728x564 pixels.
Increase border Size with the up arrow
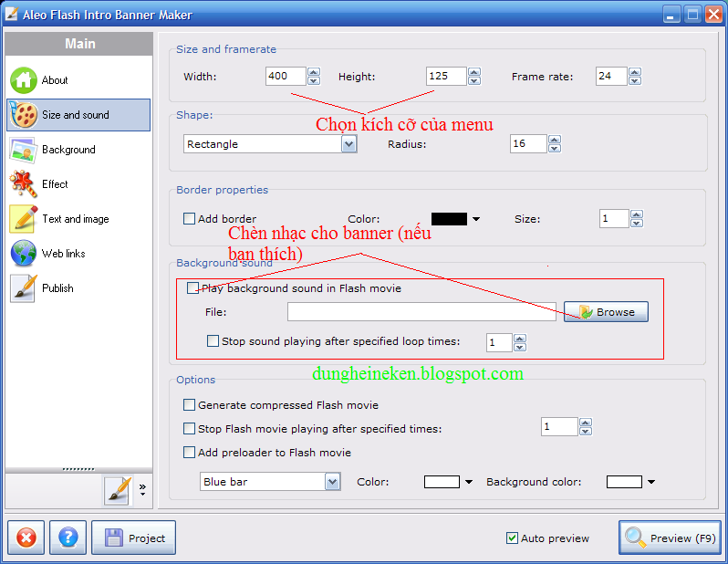[637, 214]
